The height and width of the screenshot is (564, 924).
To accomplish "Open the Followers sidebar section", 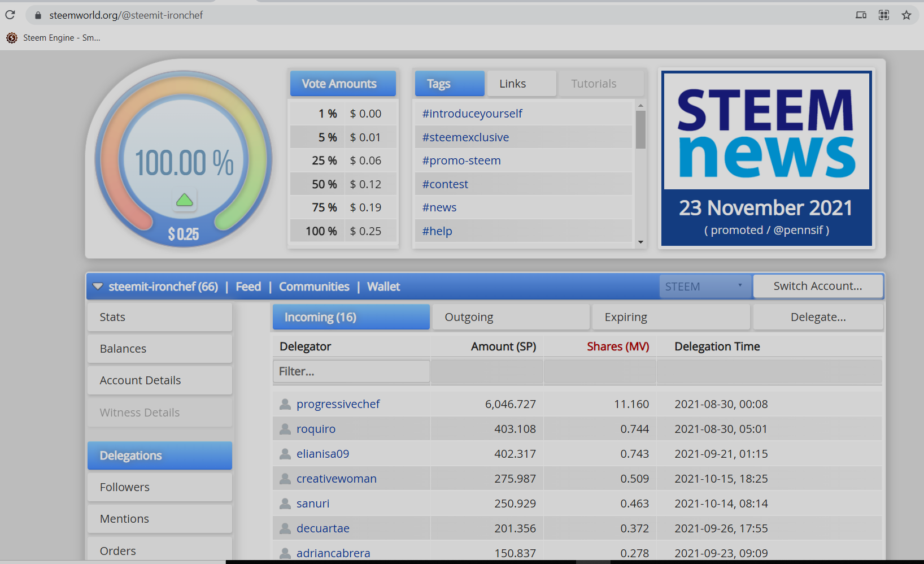I will point(160,487).
